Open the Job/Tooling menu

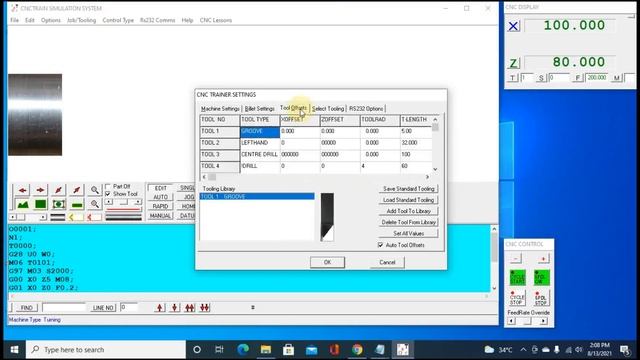[81, 20]
